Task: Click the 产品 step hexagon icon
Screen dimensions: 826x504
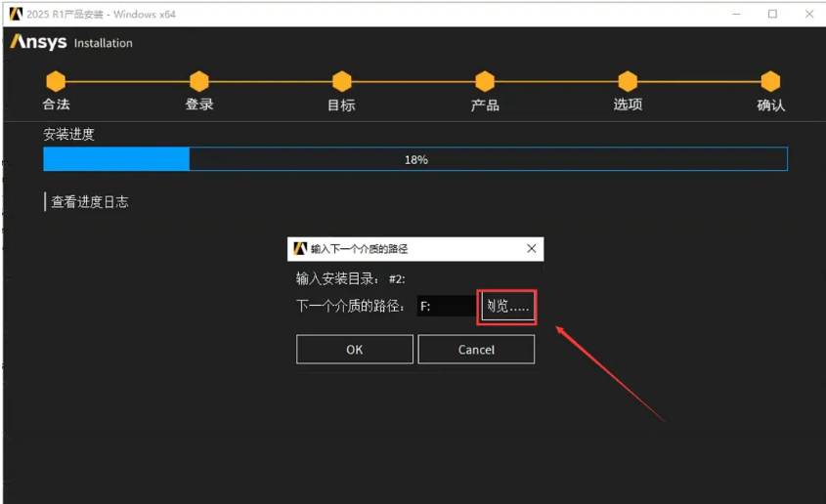Action: tap(485, 81)
